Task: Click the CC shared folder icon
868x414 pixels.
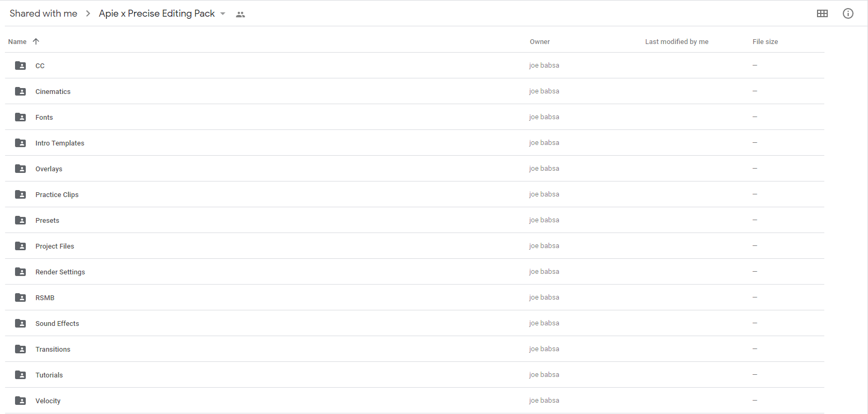Action: (20, 66)
